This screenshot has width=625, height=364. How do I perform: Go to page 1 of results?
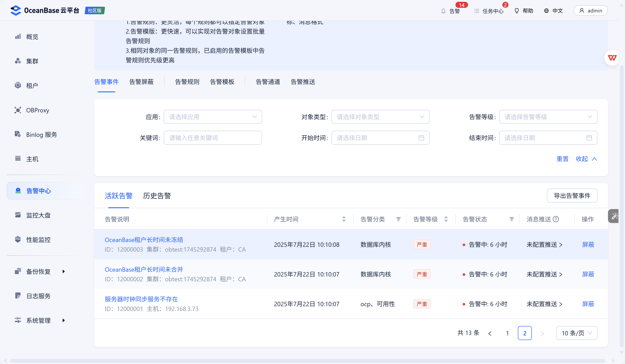pos(507,333)
